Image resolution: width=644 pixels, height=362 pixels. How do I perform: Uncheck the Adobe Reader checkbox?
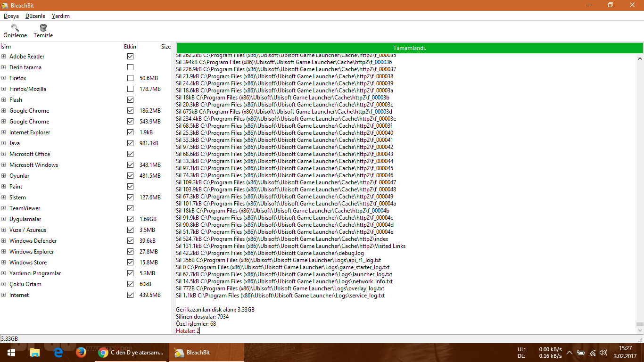[x=130, y=57]
